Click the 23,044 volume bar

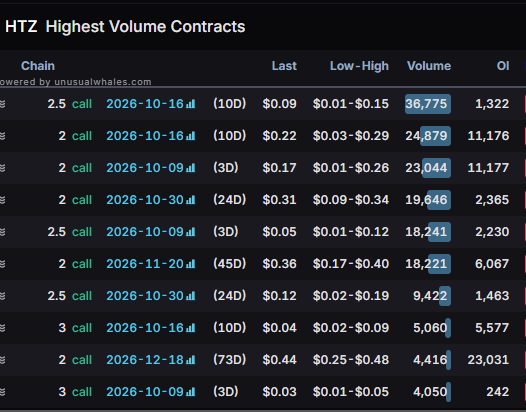point(436,168)
